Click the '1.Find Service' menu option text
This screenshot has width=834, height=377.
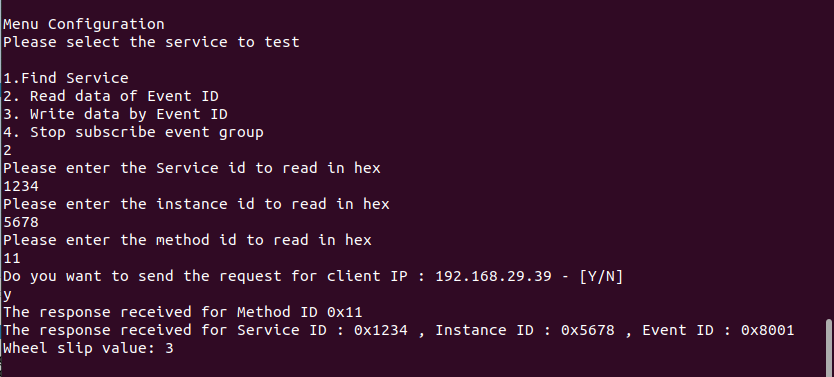coord(66,78)
